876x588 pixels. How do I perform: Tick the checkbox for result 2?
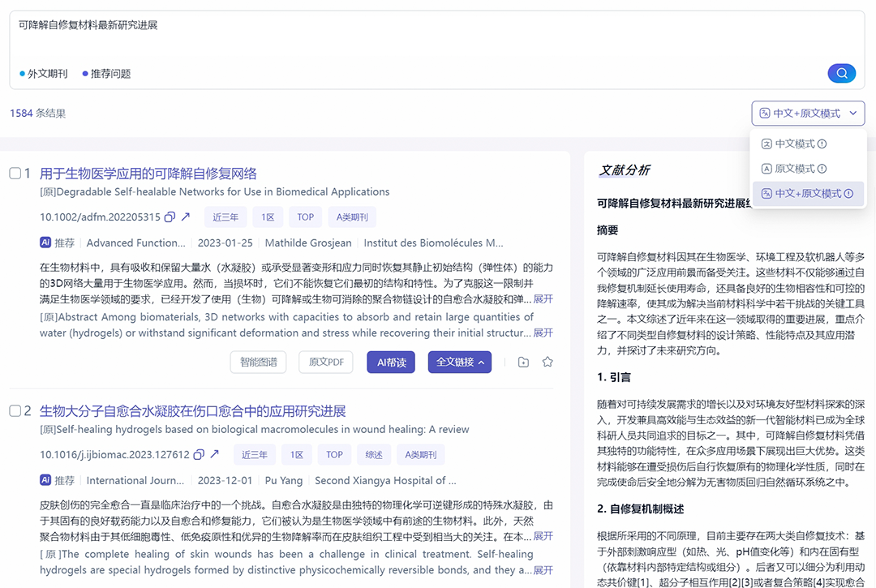(x=15, y=411)
